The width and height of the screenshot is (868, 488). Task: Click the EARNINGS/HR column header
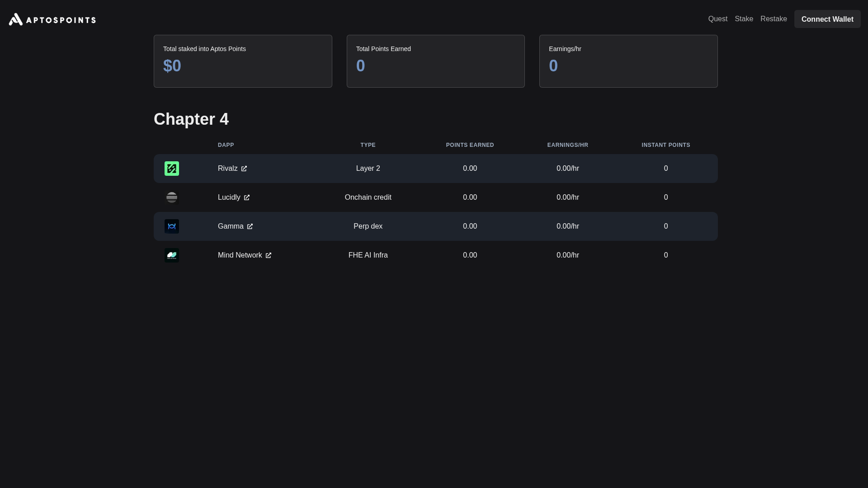click(568, 145)
